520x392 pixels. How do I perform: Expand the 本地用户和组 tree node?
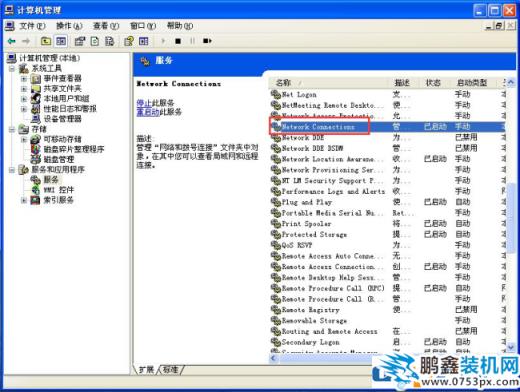point(24,99)
